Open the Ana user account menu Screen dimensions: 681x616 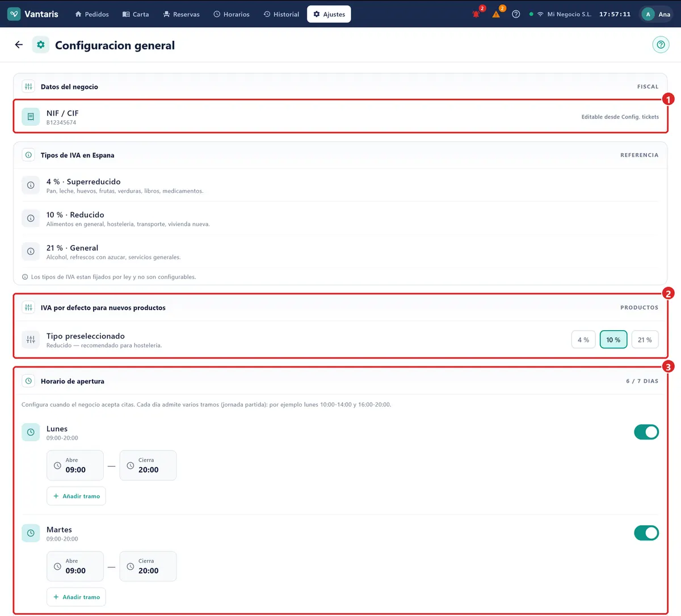tap(656, 14)
